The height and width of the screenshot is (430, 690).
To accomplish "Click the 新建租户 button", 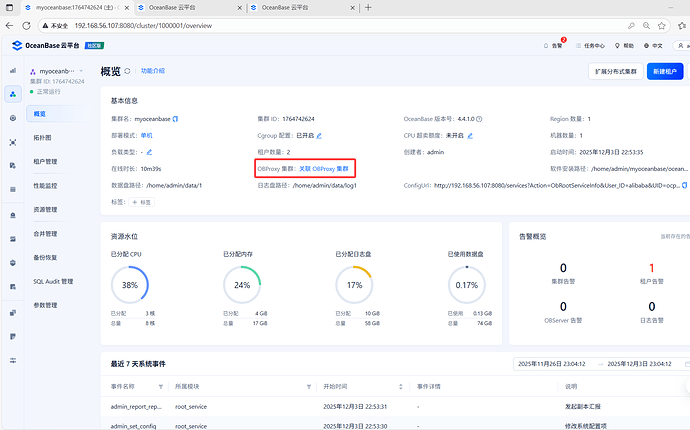I will click(665, 72).
